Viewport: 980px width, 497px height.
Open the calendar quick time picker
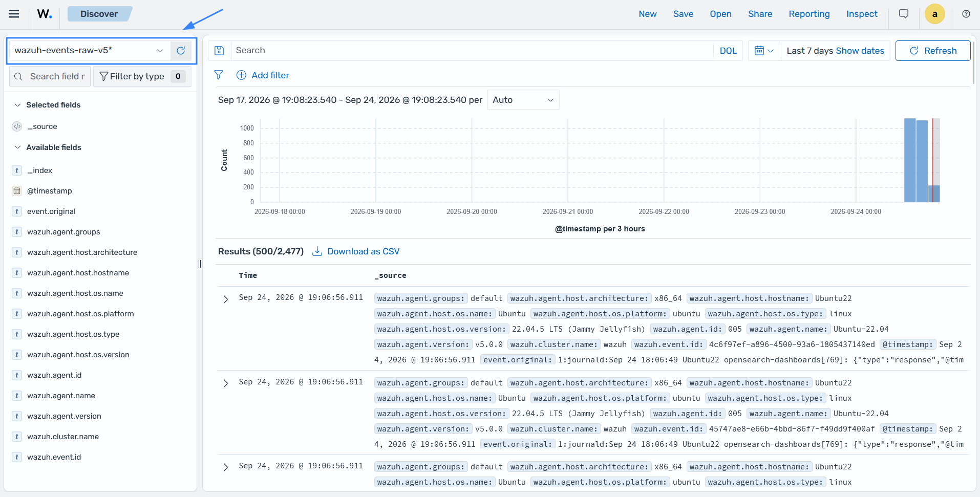point(764,51)
